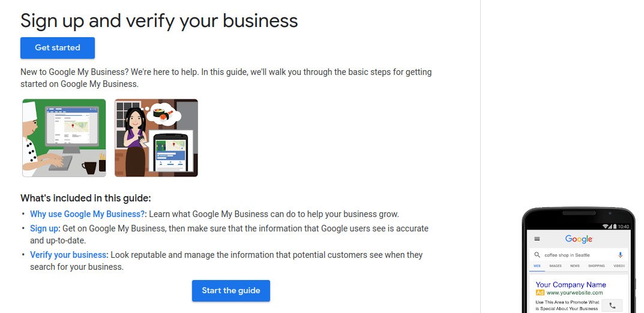The image size is (644, 313).
Task: Open the Why use Google My Business? link
Action: click(x=88, y=214)
